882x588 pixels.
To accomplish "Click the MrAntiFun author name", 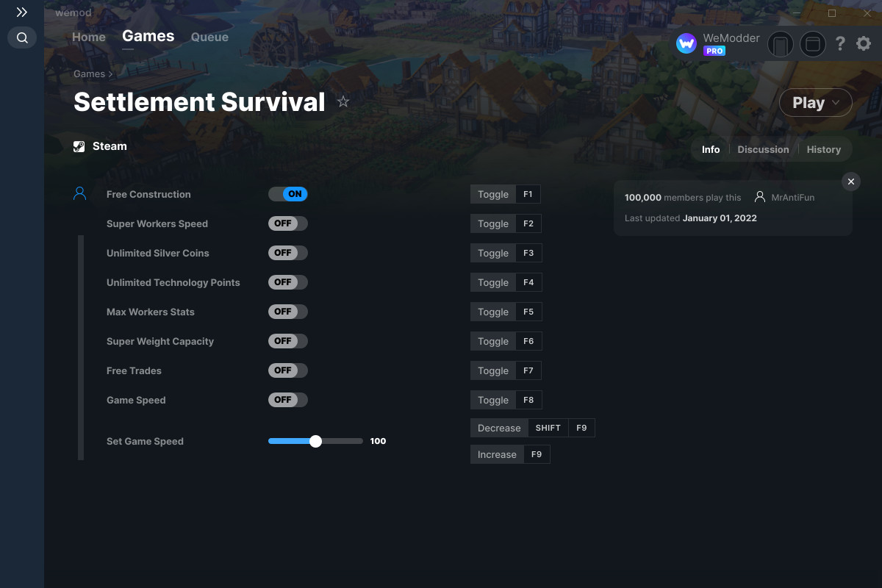I will tap(793, 197).
